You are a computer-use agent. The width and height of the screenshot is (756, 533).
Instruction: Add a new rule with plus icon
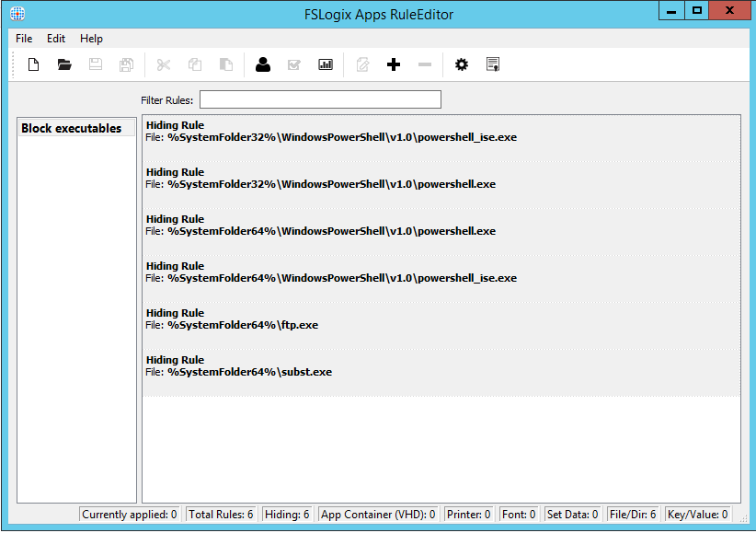394,64
